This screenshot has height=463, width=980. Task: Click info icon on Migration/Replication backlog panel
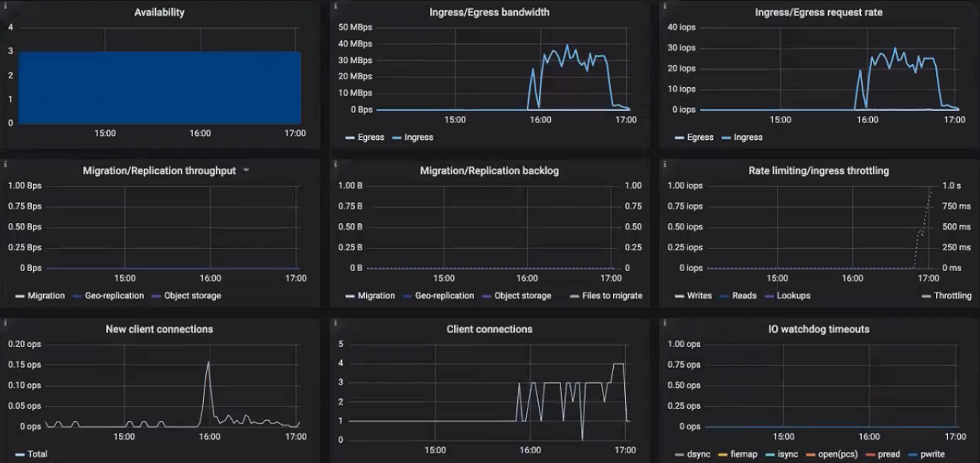point(335,164)
